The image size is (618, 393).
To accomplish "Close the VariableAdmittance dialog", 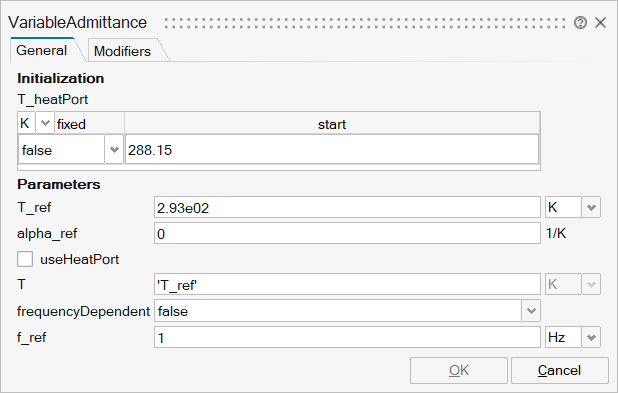I will pyautogui.click(x=600, y=22).
